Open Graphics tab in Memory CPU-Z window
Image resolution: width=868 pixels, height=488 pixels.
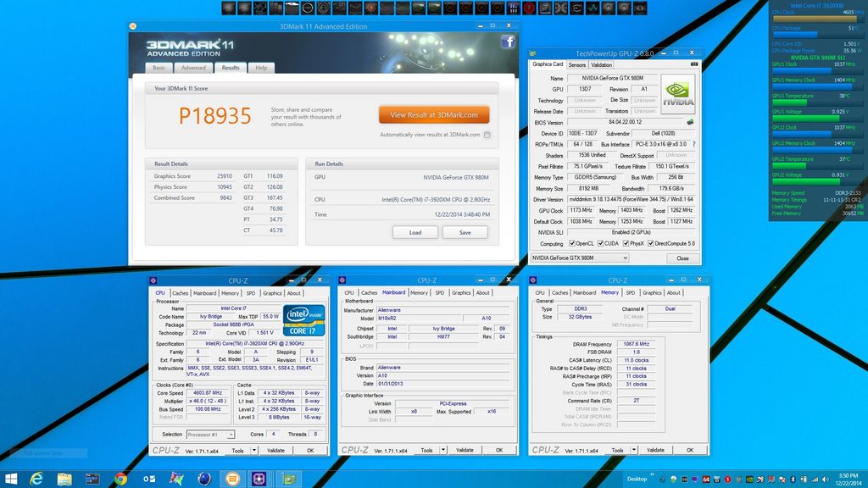click(652, 292)
